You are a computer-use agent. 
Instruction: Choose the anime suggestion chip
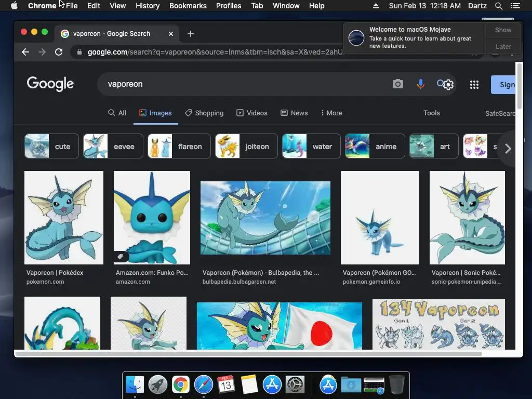[x=375, y=146]
